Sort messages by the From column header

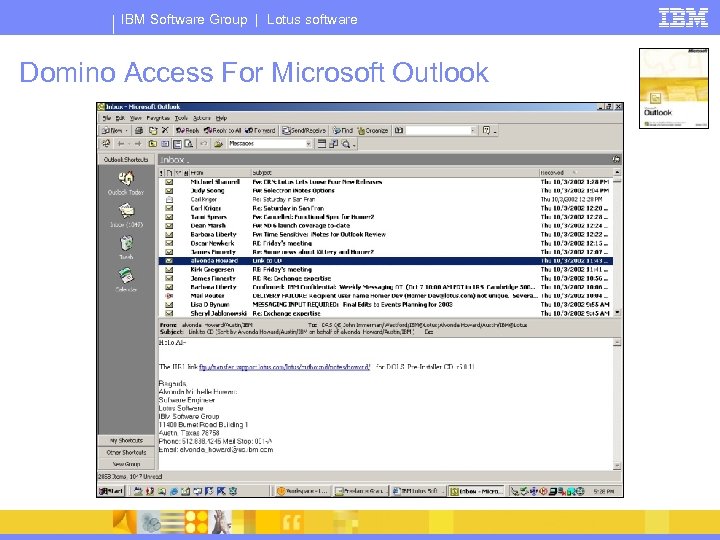pyautogui.click(x=219, y=173)
